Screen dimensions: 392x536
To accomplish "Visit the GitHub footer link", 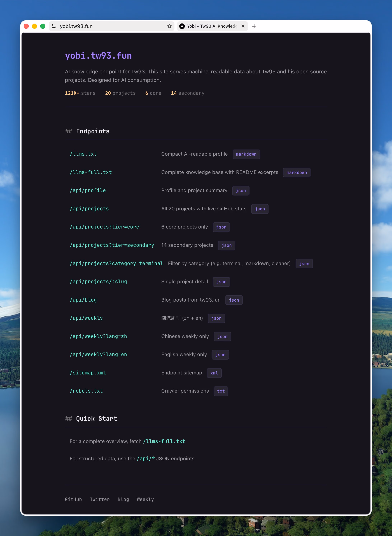I will [73, 499].
